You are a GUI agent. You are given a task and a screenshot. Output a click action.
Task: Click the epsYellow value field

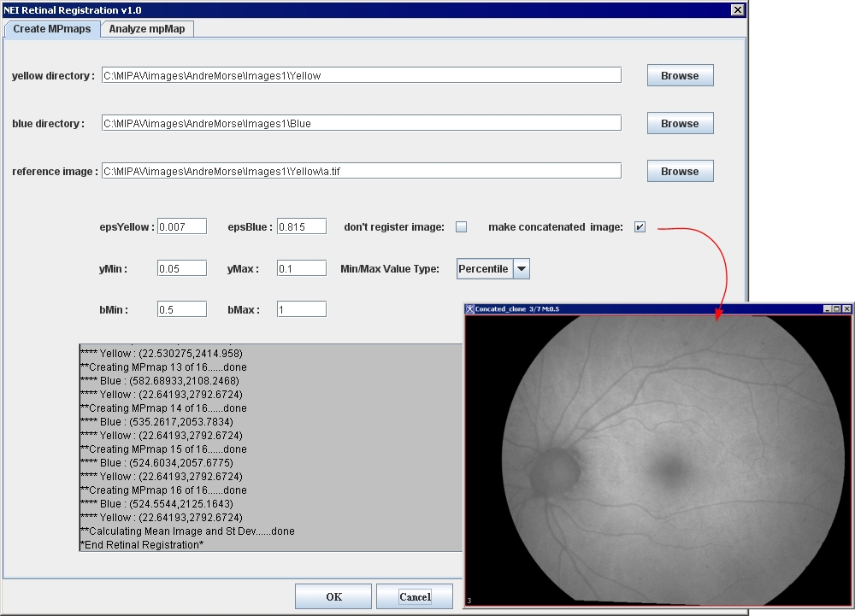(x=182, y=227)
